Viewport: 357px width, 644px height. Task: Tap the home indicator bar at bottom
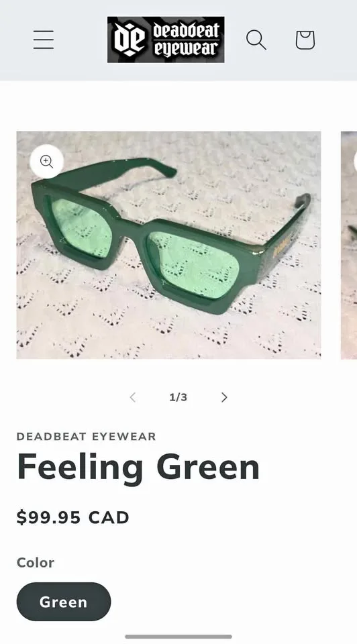pyautogui.click(x=178, y=637)
